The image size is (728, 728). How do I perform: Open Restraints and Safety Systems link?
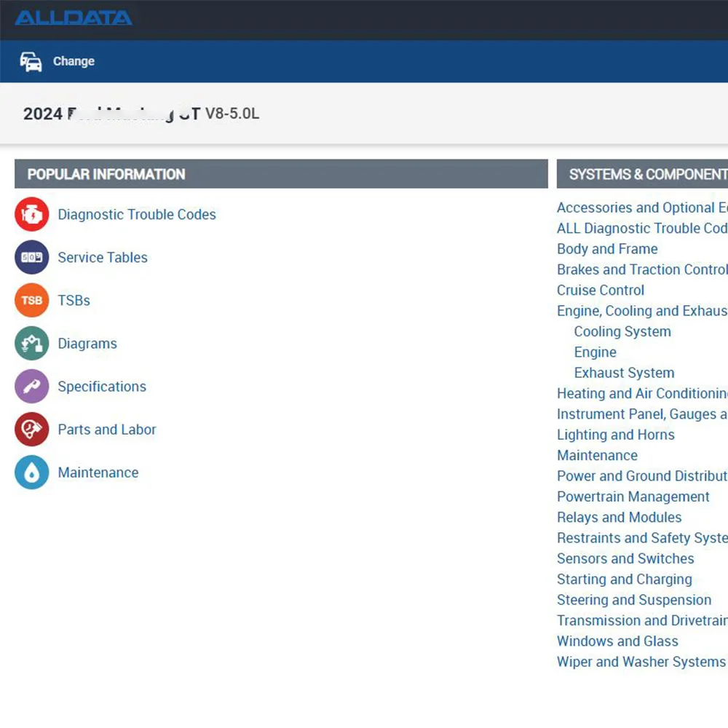642,538
